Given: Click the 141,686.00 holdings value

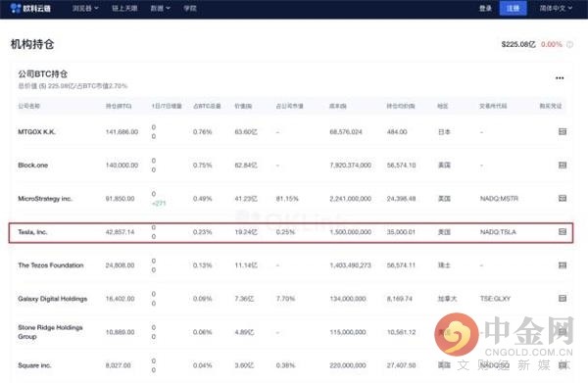Looking at the screenshot, I should coord(122,132).
